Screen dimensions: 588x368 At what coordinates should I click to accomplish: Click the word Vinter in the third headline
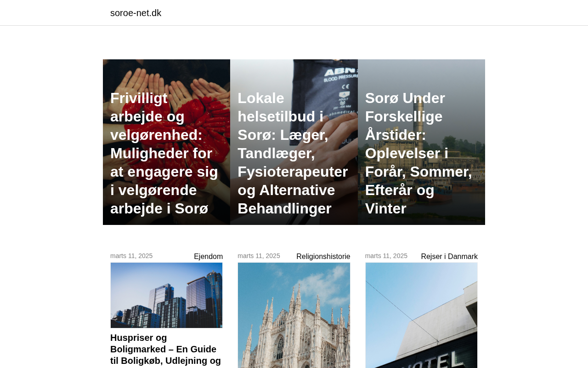click(385, 208)
